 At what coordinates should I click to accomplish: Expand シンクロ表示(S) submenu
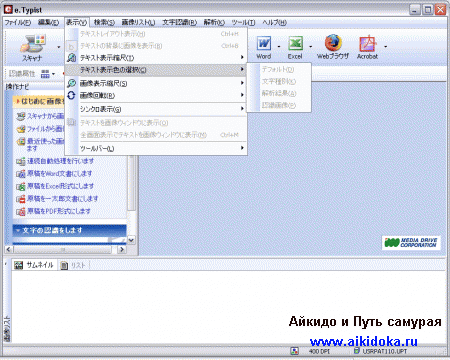coord(156,109)
